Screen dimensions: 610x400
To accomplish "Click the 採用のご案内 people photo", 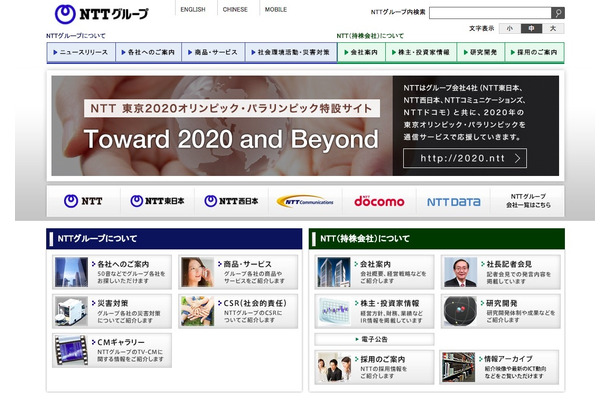I will pos(334,367).
